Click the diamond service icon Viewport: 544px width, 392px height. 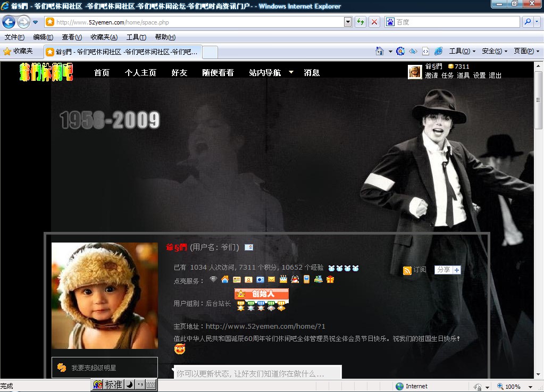[x=213, y=279]
